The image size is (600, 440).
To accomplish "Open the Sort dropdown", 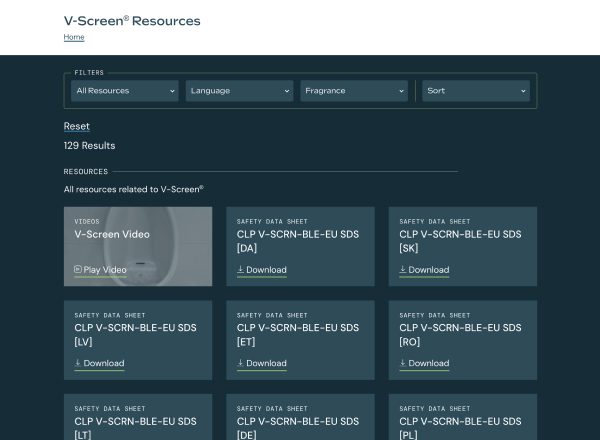I will (476, 91).
